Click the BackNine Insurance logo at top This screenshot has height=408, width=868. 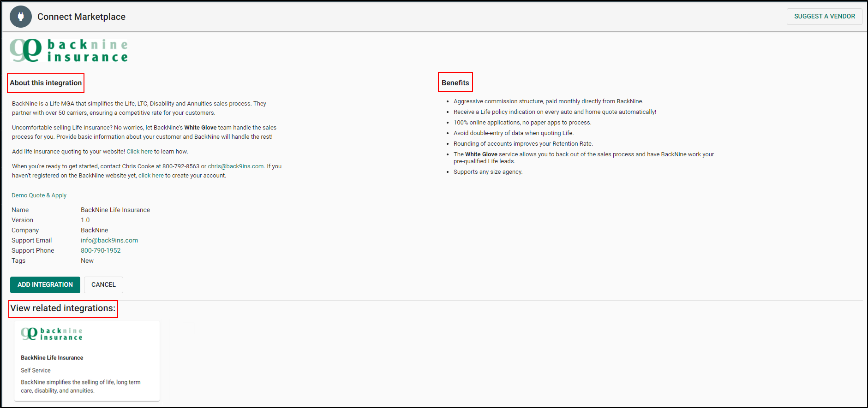[69, 51]
